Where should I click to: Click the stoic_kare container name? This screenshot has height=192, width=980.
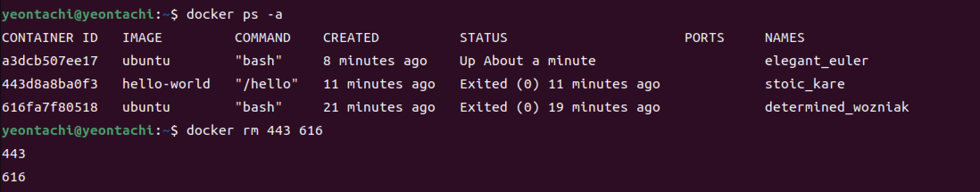coord(805,84)
